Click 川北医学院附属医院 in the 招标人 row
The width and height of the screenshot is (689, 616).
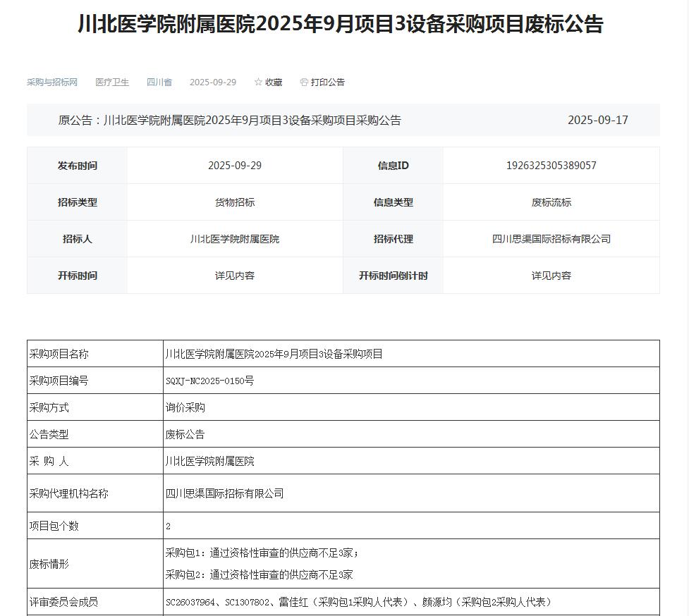click(x=234, y=239)
